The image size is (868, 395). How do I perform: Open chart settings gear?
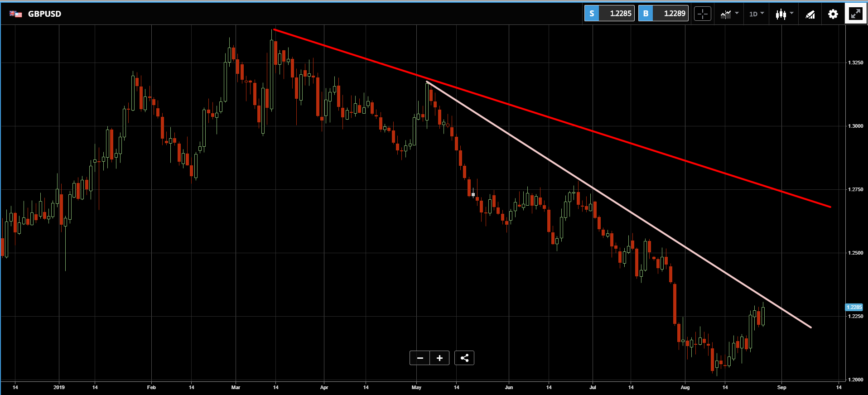833,14
